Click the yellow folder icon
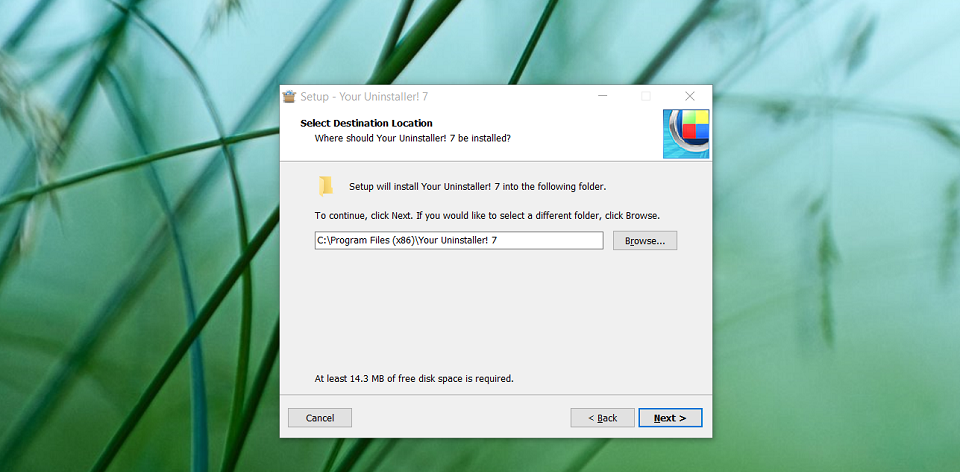The width and height of the screenshot is (960, 472). (x=326, y=186)
